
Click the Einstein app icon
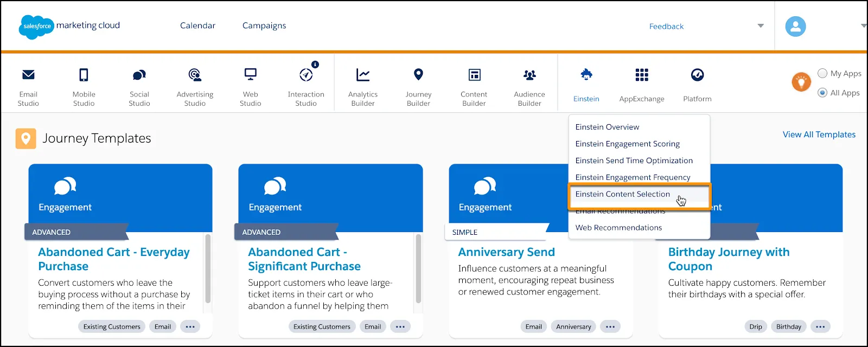point(586,75)
